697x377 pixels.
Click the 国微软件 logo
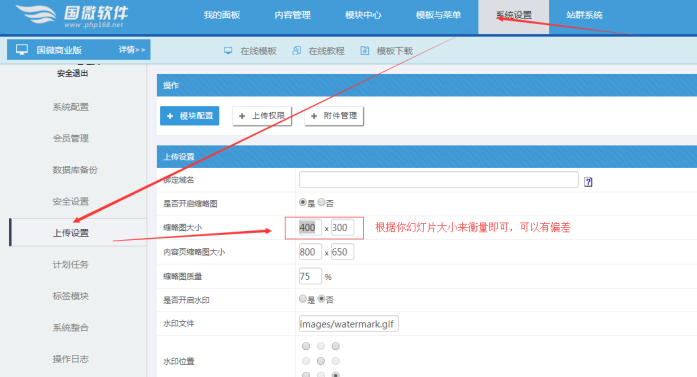[72, 16]
